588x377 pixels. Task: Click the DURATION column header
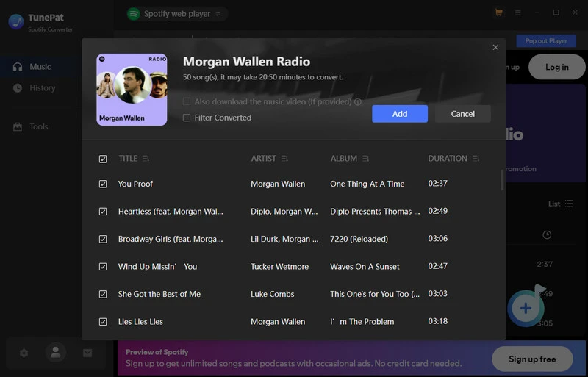[448, 159]
